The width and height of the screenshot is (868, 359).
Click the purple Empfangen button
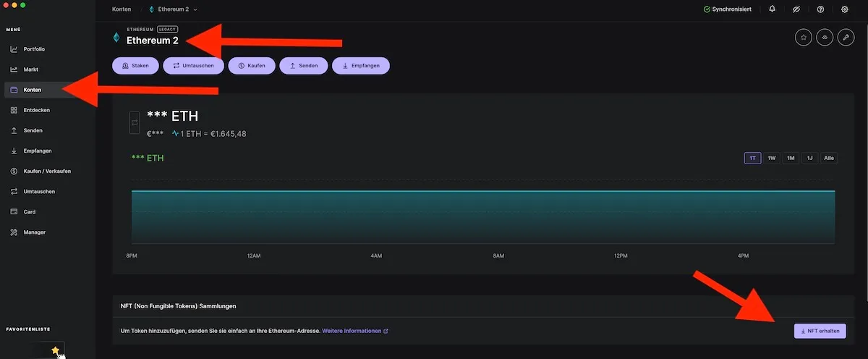(361, 66)
